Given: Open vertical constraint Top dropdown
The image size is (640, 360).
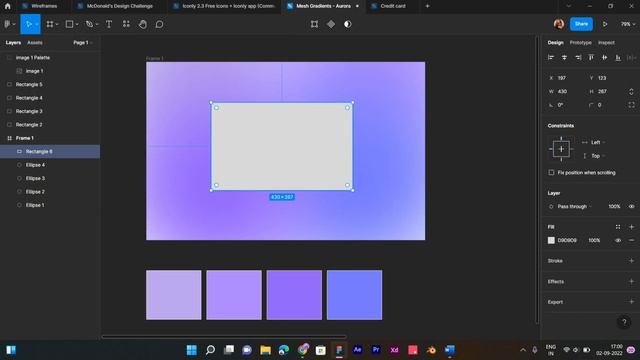Looking at the screenshot, I should 598,156.
